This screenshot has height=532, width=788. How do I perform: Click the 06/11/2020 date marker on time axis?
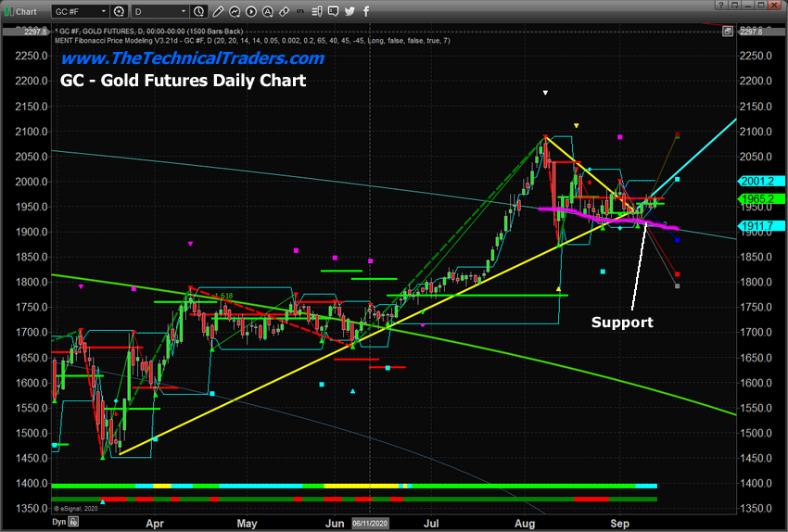coord(371,524)
